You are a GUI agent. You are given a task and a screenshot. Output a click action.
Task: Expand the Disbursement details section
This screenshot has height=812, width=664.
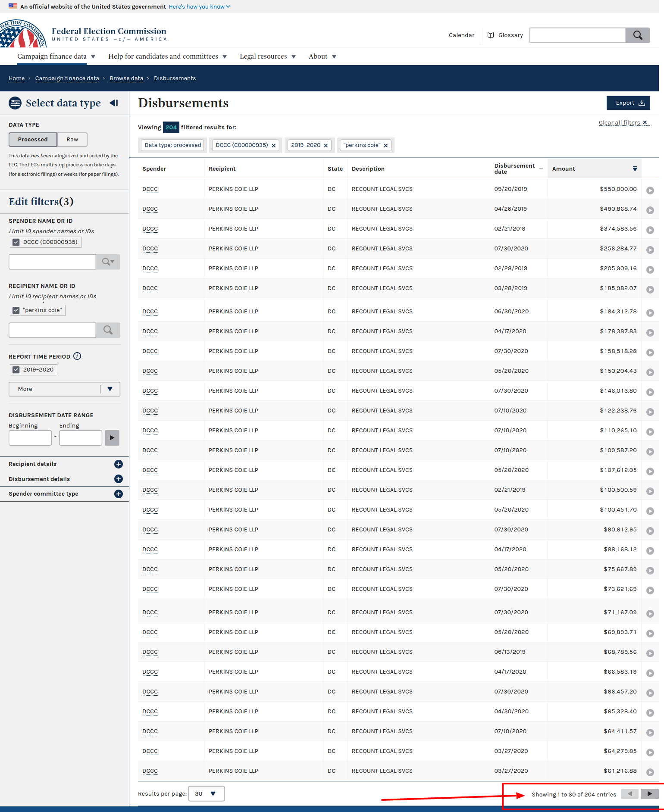point(119,479)
